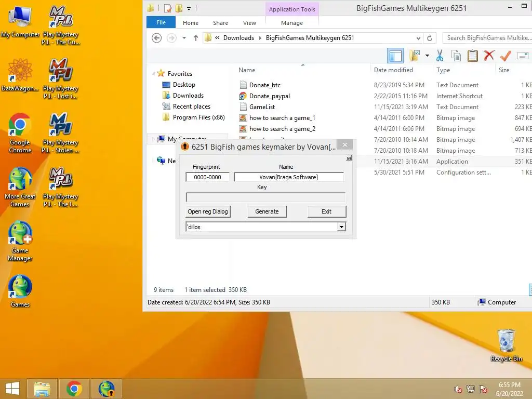
Task: Click the Explorer back arrow
Action: click(156, 37)
